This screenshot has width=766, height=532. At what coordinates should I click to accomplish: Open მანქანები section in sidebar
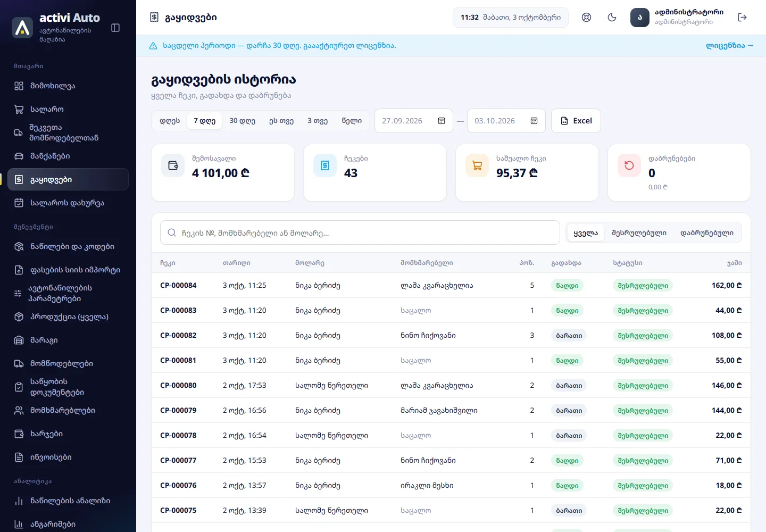pyautogui.click(x=68, y=156)
